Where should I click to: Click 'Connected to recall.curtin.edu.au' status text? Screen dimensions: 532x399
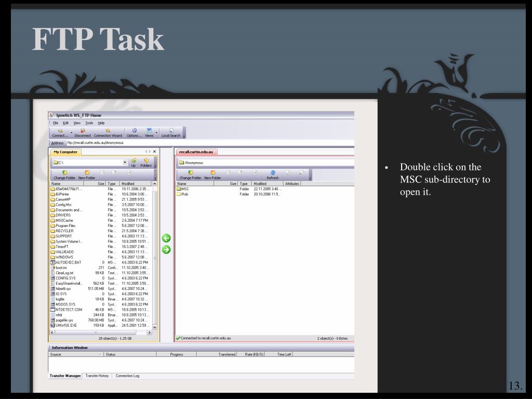click(206, 338)
